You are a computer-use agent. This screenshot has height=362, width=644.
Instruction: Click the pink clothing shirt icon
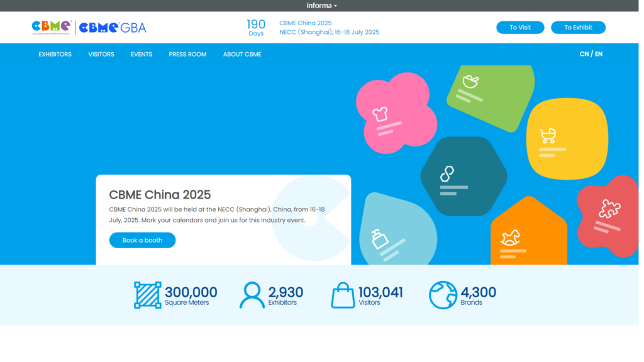coord(380,114)
